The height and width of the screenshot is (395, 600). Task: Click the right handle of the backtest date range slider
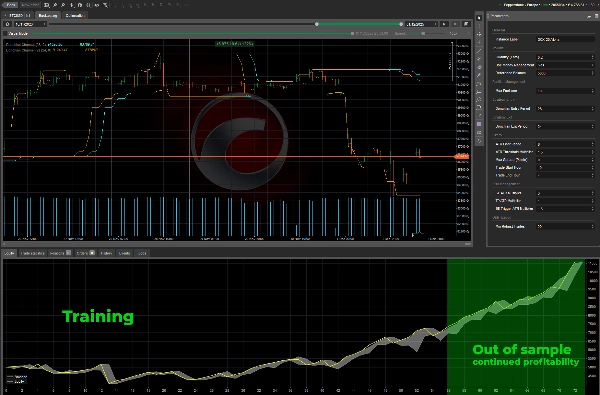401,24
